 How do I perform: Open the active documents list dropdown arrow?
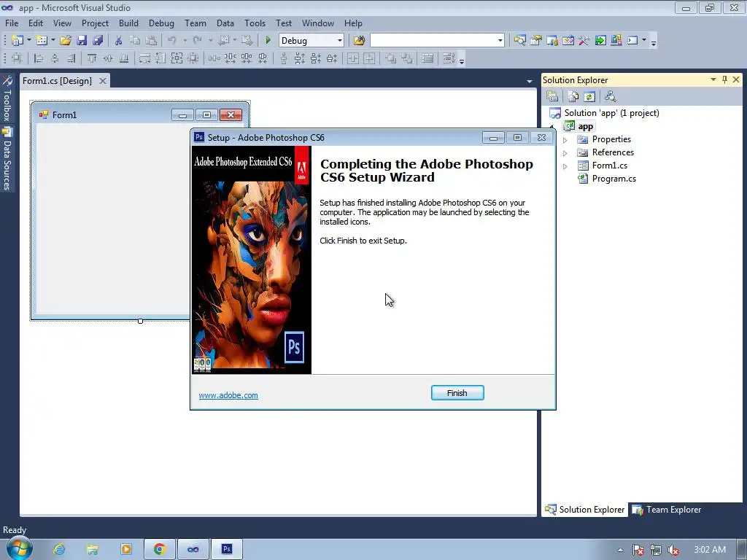click(x=530, y=82)
